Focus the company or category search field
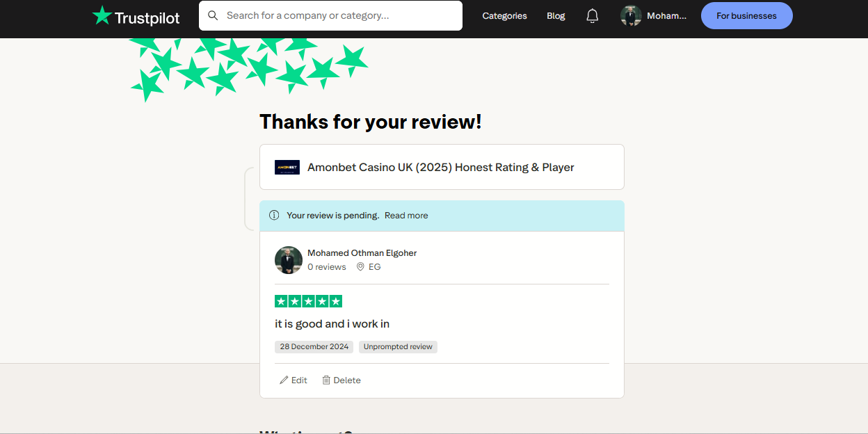The image size is (868, 434). click(330, 15)
